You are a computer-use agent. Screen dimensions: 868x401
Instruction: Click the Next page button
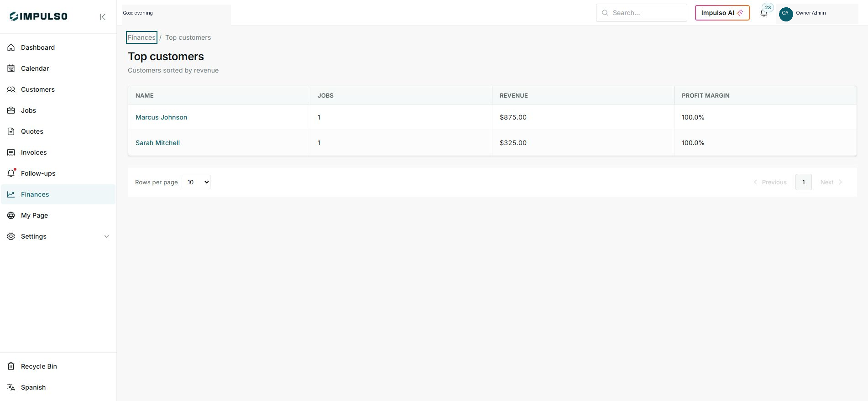[831, 182]
